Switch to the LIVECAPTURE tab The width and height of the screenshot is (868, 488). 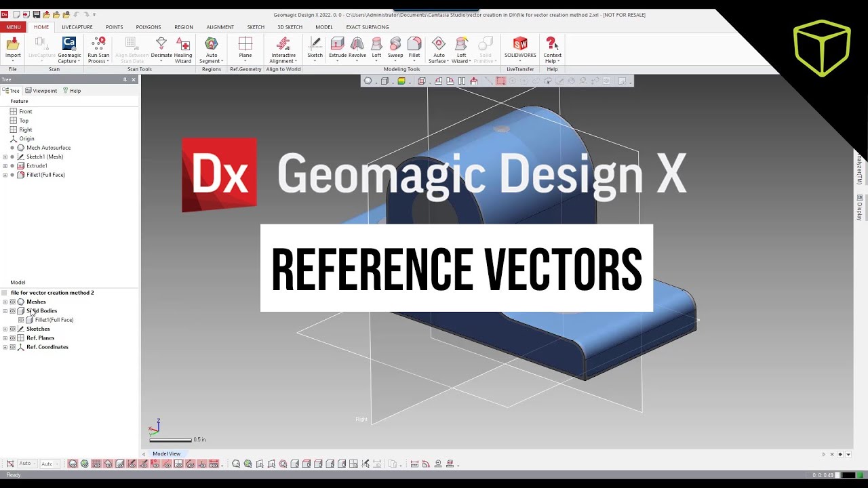point(77,27)
